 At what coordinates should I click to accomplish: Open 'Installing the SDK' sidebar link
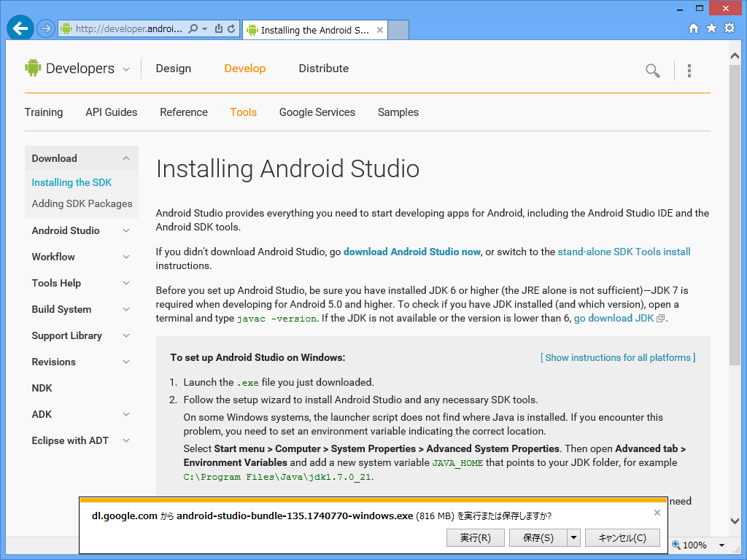tap(71, 182)
